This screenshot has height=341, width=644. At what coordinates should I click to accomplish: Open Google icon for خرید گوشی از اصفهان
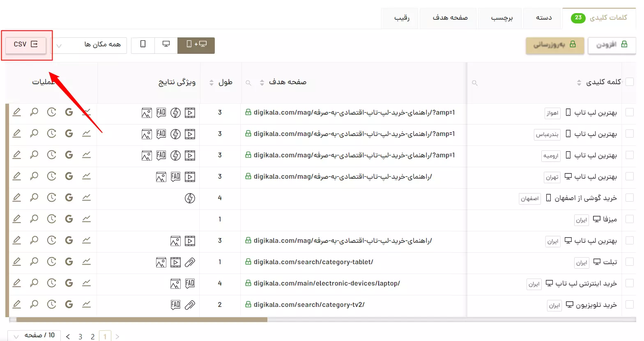(x=69, y=198)
